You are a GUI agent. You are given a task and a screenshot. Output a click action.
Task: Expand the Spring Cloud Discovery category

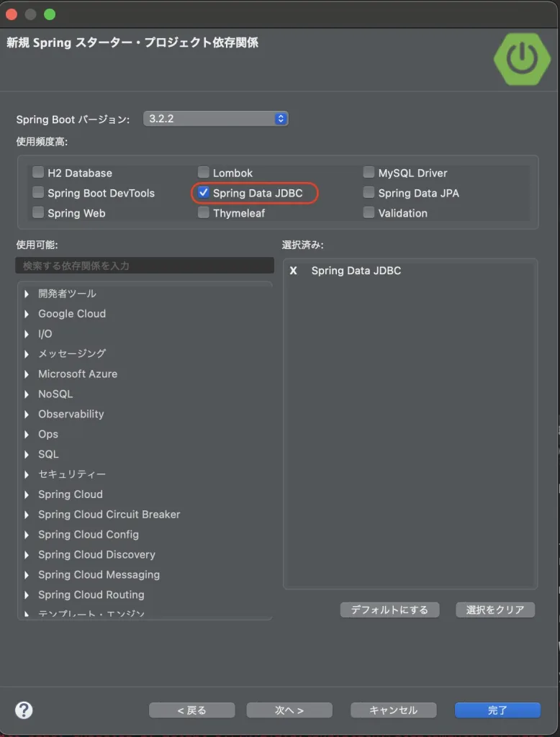(x=27, y=555)
